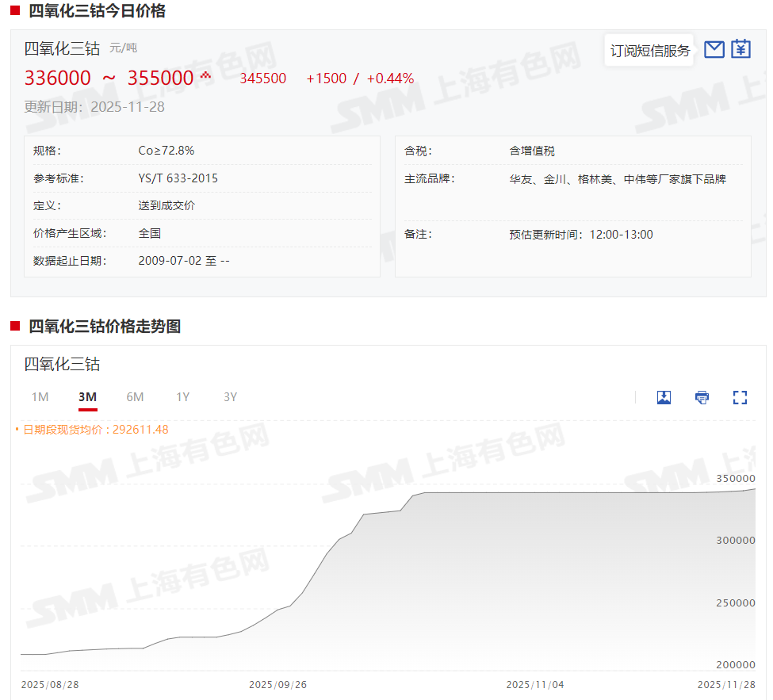Click the 336000 ~ 355000 price range
Image resolution: width=773 pixels, height=700 pixels.
[109, 78]
